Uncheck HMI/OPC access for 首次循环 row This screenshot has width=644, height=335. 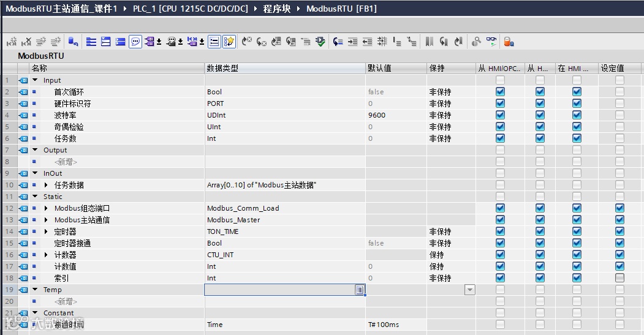point(500,91)
